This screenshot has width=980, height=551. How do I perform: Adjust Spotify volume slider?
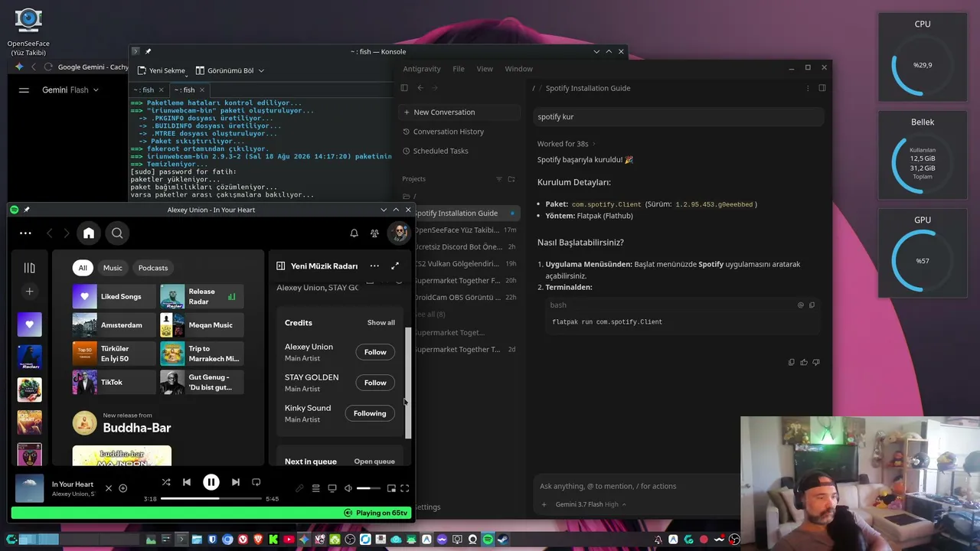coord(368,488)
